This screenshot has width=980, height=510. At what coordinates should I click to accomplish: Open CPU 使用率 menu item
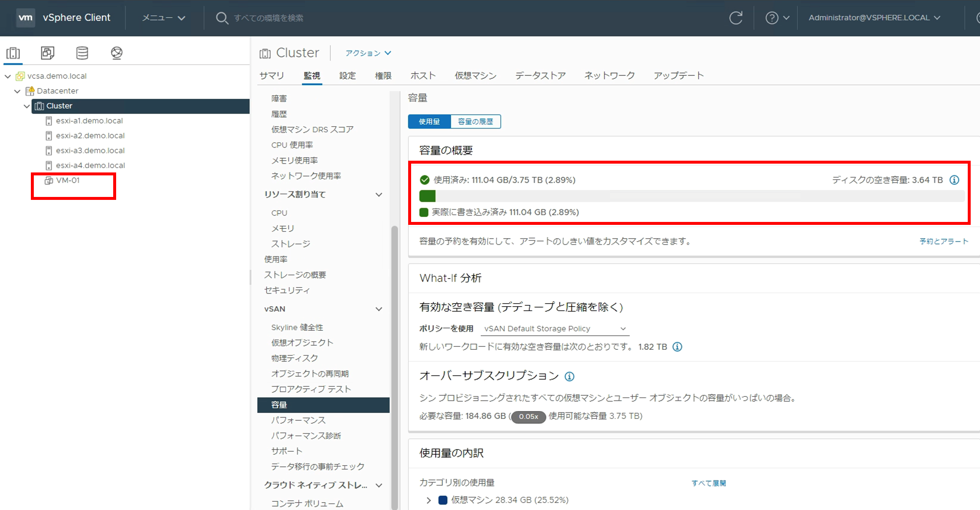click(292, 145)
